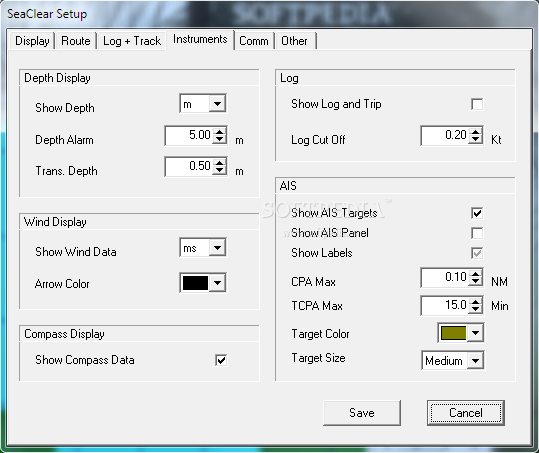Increase Trans. Depth with up arrow

pos(220,162)
